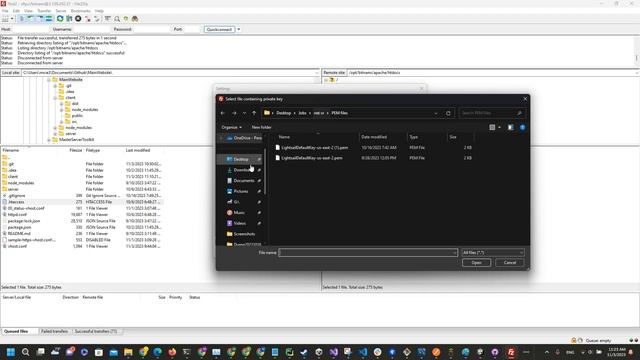Image resolution: width=640 pixels, height=360 pixels.
Task: Open Quickconnect history dropdown arrow
Action: (x=239, y=29)
